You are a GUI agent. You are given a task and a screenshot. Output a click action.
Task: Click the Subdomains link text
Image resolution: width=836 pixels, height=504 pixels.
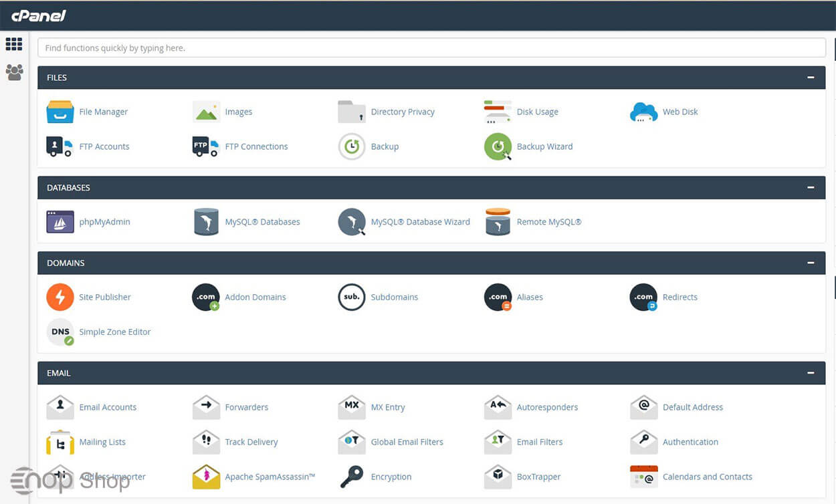coord(394,297)
